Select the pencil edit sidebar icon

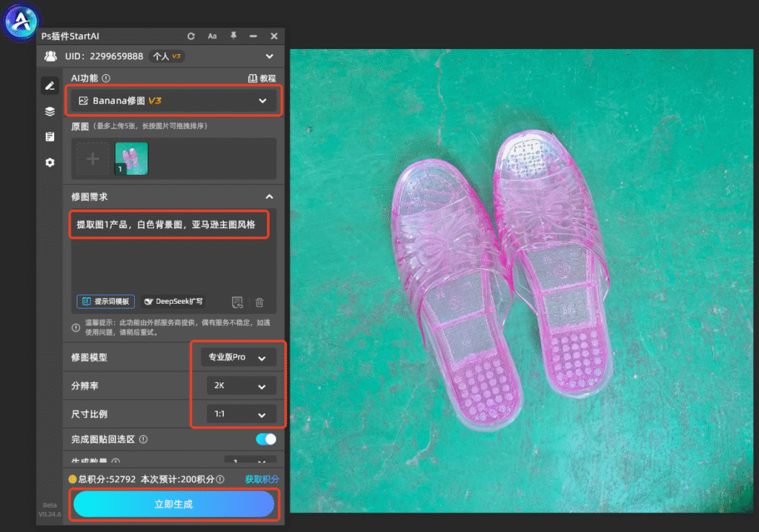pos(50,86)
